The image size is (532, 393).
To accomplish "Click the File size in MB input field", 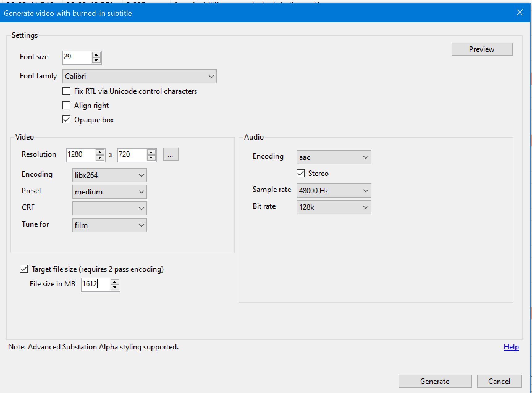I will (x=95, y=284).
